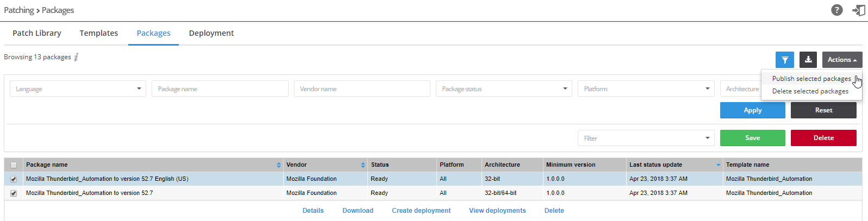Sort by Last status update arrow
868x221 pixels.
point(718,165)
